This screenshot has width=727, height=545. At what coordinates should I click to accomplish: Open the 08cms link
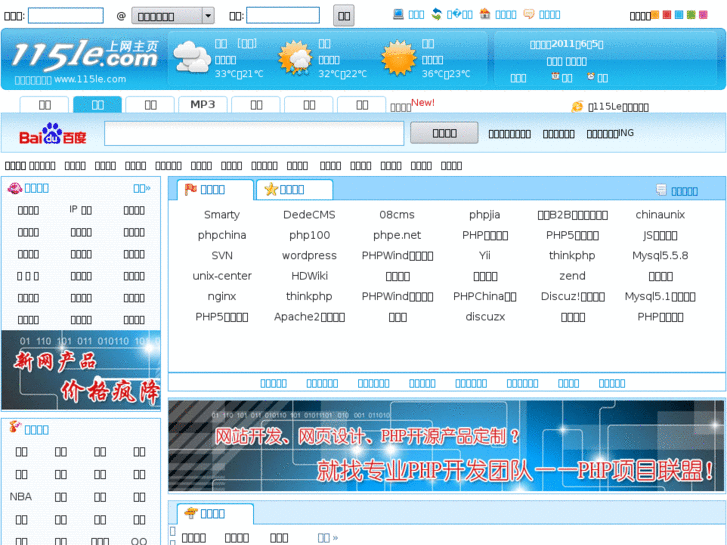click(x=397, y=215)
